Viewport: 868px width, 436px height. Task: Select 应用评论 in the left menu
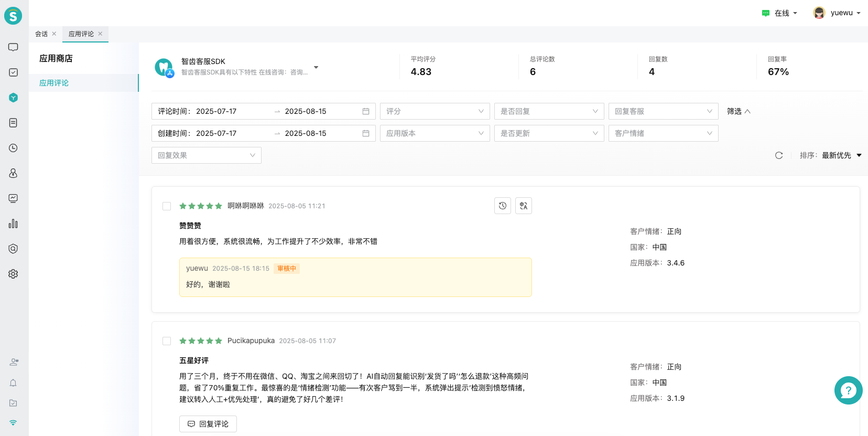(x=83, y=83)
